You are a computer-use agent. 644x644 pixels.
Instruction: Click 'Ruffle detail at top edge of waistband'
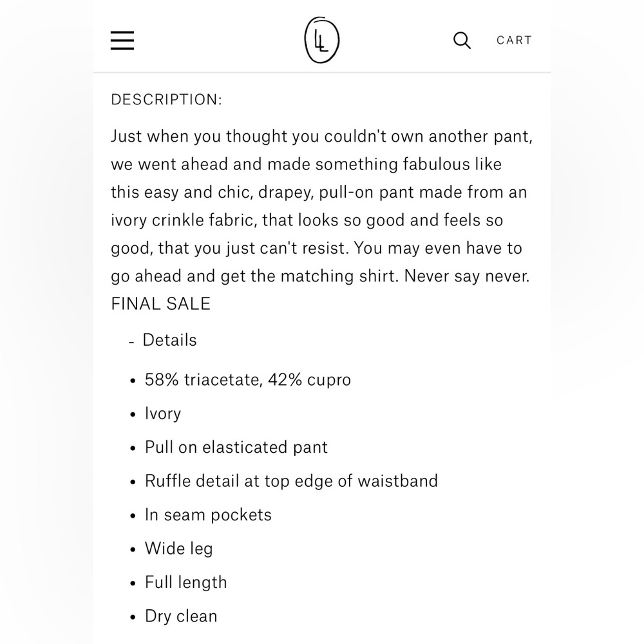[x=291, y=481]
